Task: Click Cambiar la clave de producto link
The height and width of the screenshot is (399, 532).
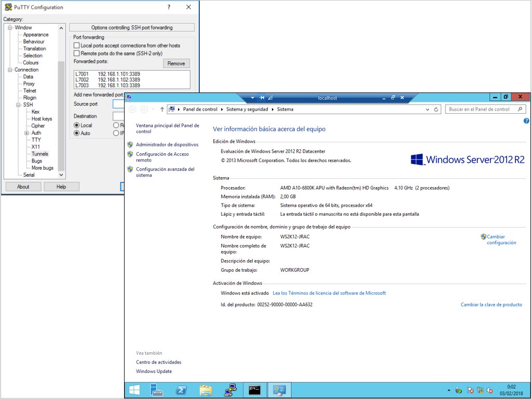Action: (492, 304)
